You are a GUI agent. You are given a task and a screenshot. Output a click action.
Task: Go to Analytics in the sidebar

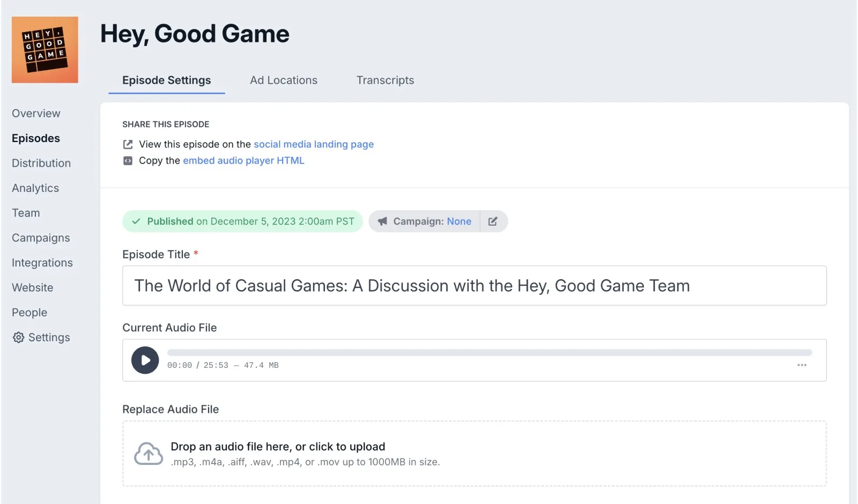[35, 188]
